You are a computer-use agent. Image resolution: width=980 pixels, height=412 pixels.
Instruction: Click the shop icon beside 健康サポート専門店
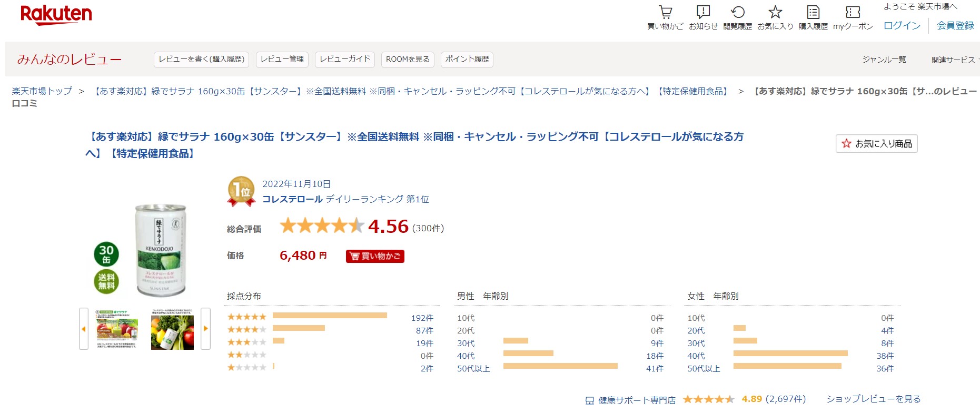[590, 400]
